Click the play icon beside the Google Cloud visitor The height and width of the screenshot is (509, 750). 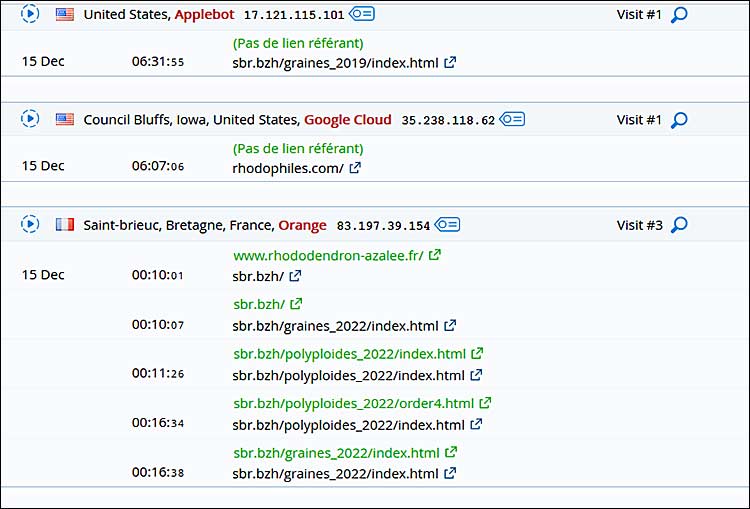[x=30, y=119]
